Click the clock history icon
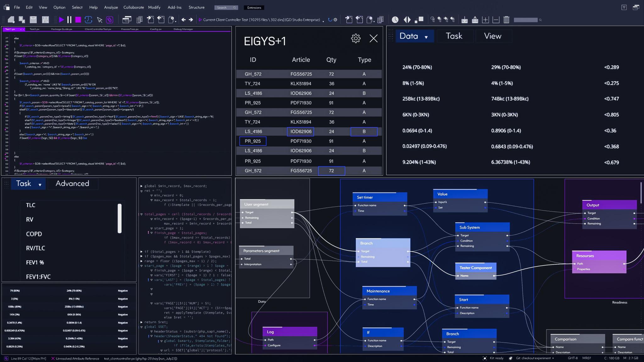Image resolution: width=644 pixels, height=362 pixels. (x=395, y=20)
